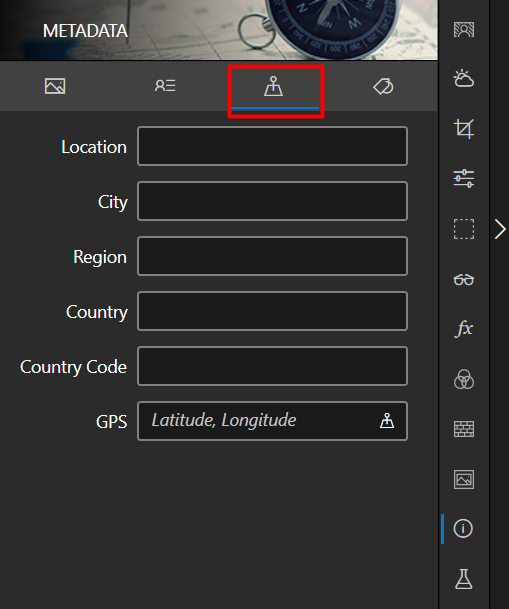Image resolution: width=509 pixels, height=609 pixels.
Task: Open the overlapping Color circles icon
Action: click(x=464, y=379)
